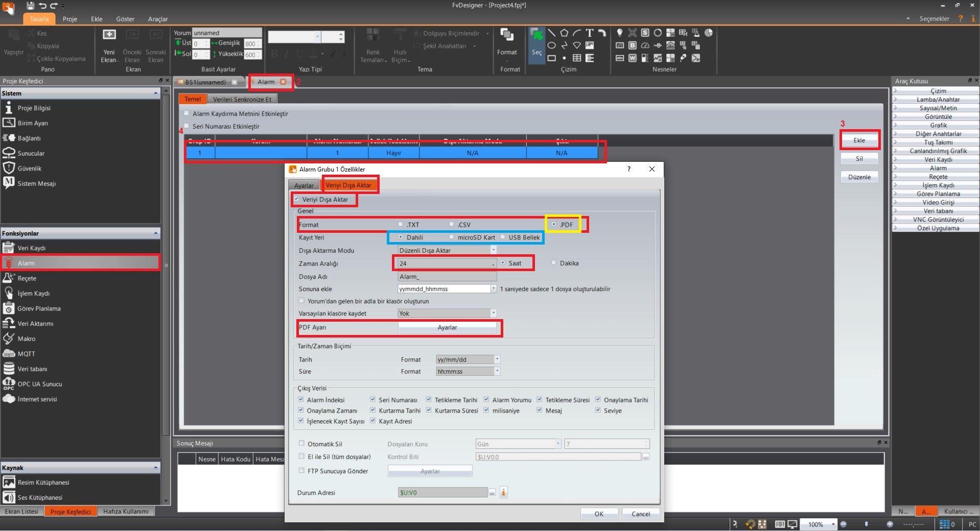This screenshot has width=980, height=531.
Task: Click the Yeni Ekran icon in the ribbon
Action: coord(109,36)
